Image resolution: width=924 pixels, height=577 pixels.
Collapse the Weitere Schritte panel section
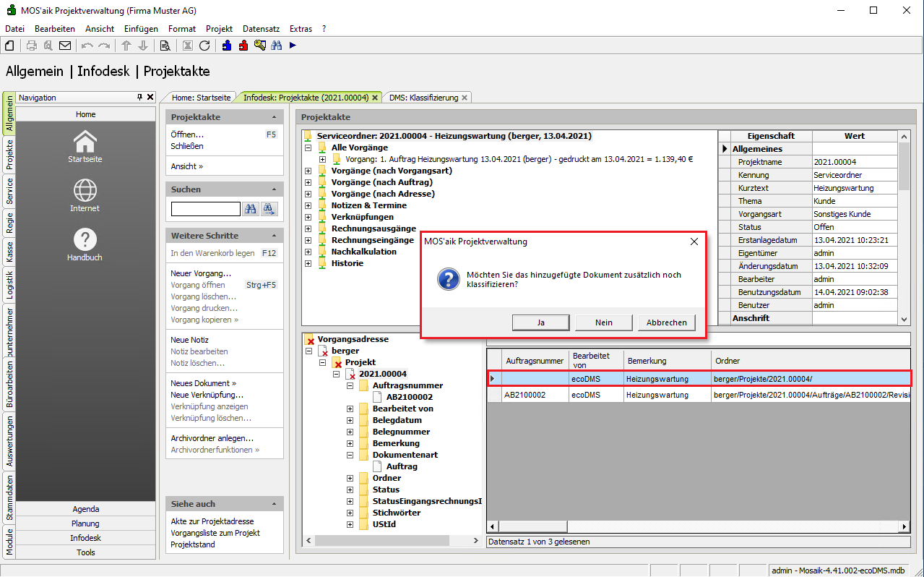[x=274, y=236]
